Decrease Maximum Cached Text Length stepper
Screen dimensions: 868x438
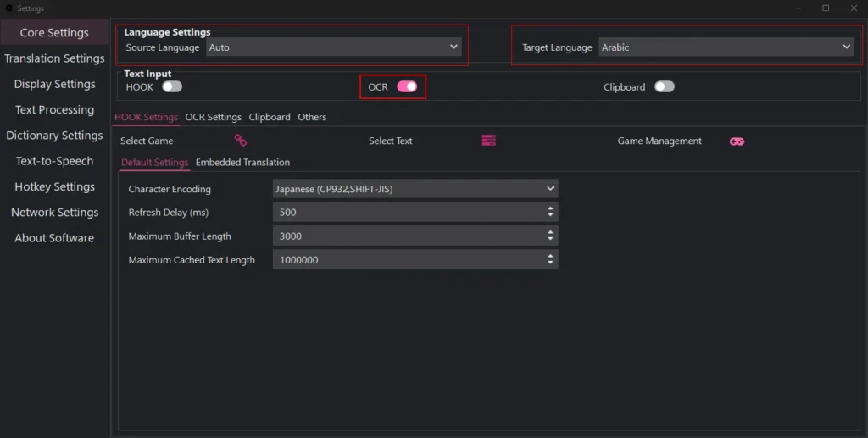click(550, 263)
